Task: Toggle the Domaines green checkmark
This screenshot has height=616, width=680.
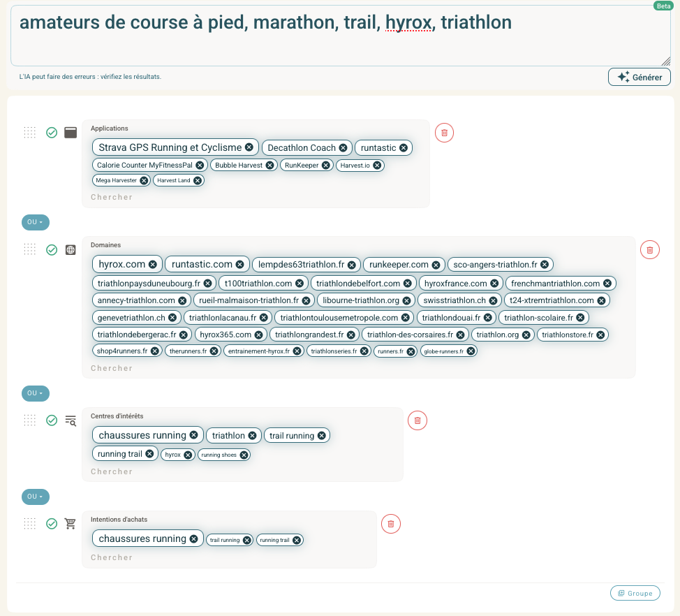Action: tap(52, 249)
